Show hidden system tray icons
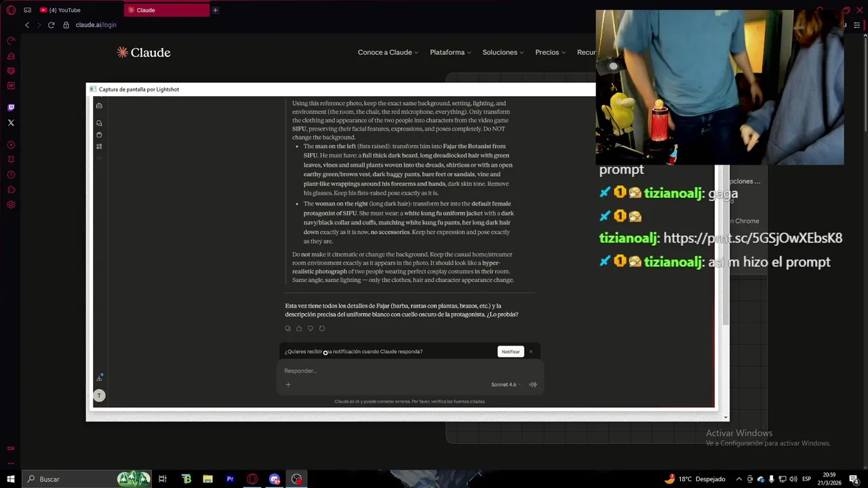The width and height of the screenshot is (868, 488). (x=739, y=479)
